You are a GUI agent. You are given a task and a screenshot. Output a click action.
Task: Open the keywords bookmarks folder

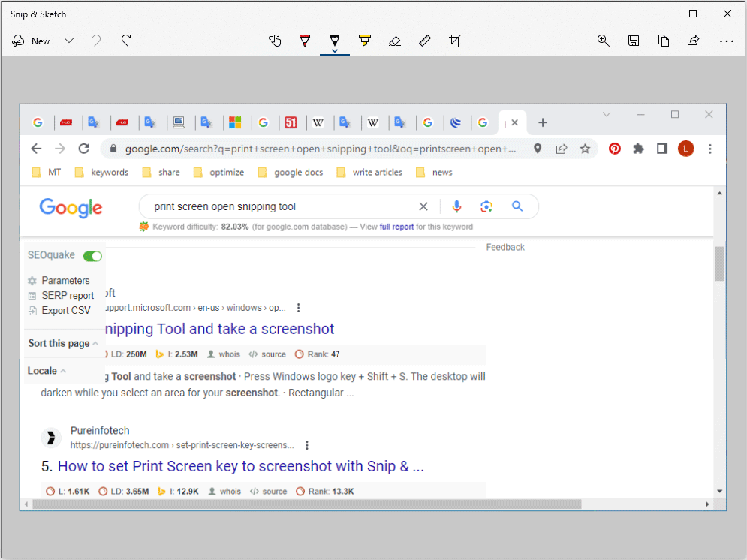click(x=101, y=173)
